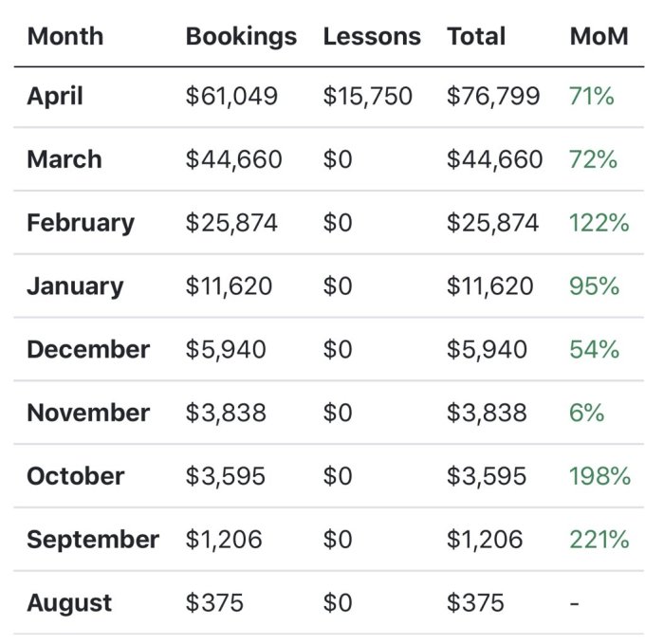
Task: Select October's 198% MoM value
Action: click(599, 476)
